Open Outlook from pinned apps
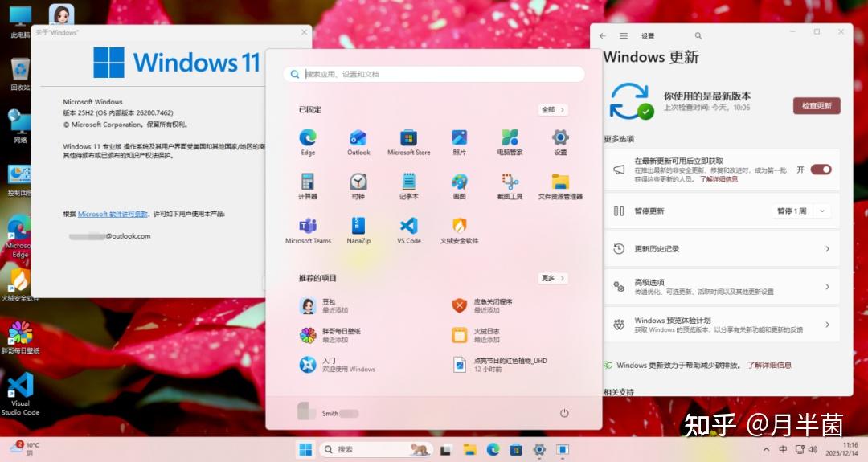868x462 pixels. (x=358, y=141)
